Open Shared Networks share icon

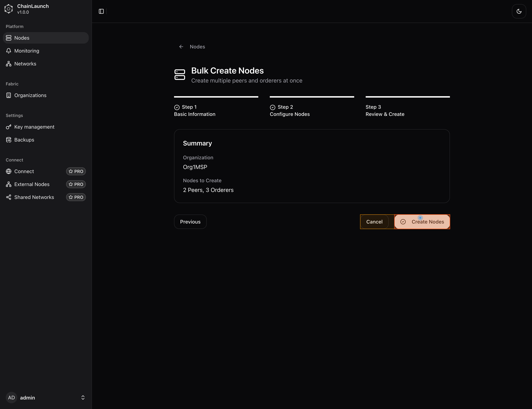[9, 197]
